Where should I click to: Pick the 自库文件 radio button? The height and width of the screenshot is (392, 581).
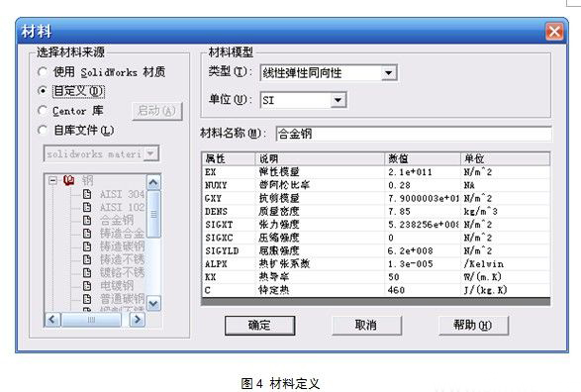[x=43, y=130]
